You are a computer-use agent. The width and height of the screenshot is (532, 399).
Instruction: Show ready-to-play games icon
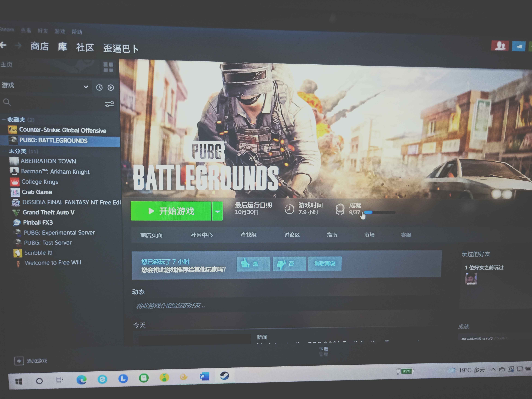(x=111, y=88)
